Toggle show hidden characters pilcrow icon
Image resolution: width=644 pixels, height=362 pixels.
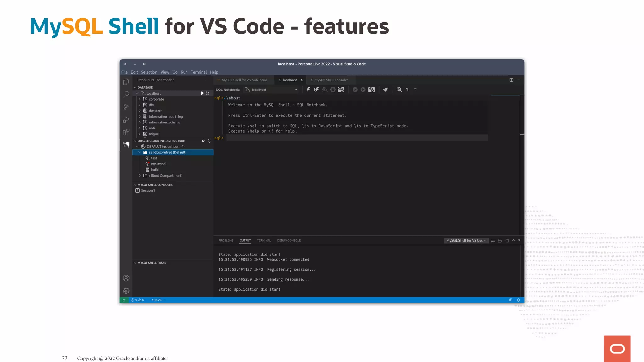[408, 90]
